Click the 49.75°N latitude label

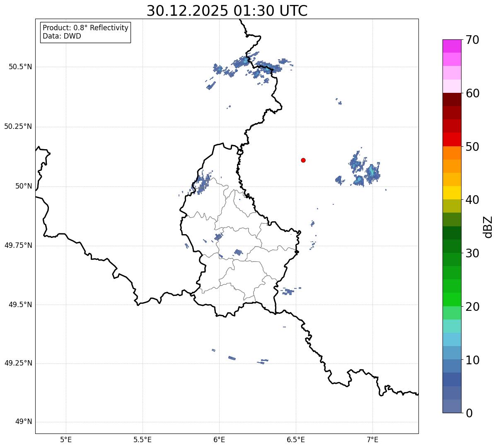[18, 245]
